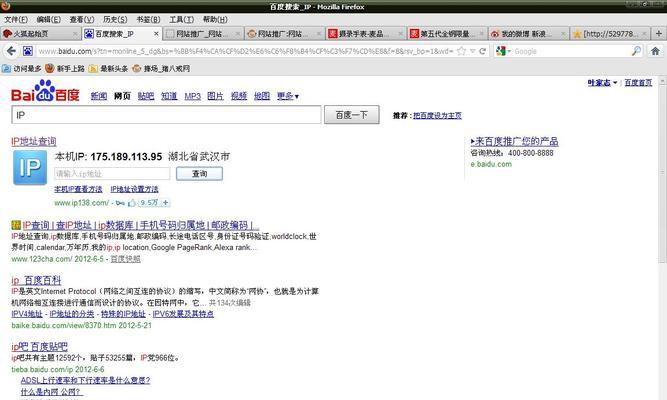Switch to the 火狐起始页 tab
The height and width of the screenshot is (400, 667).
coord(40,34)
